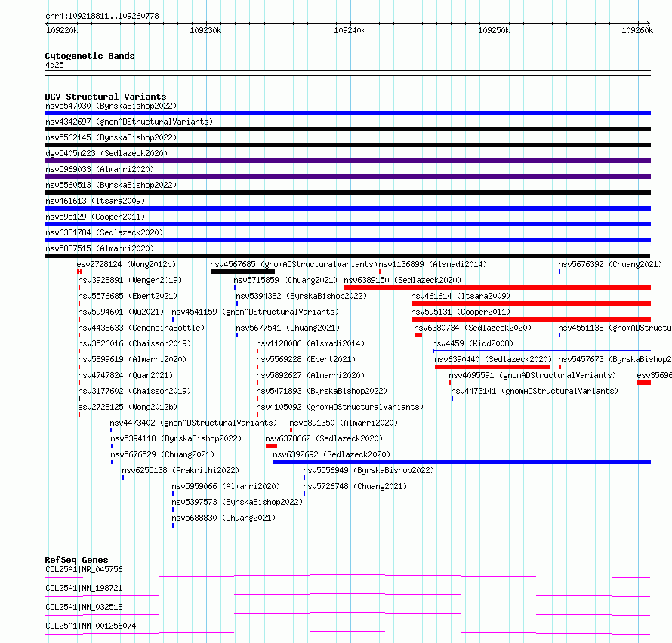Open the COL25A1|NM_198721 transcript
672x643 pixels.
click(84, 588)
